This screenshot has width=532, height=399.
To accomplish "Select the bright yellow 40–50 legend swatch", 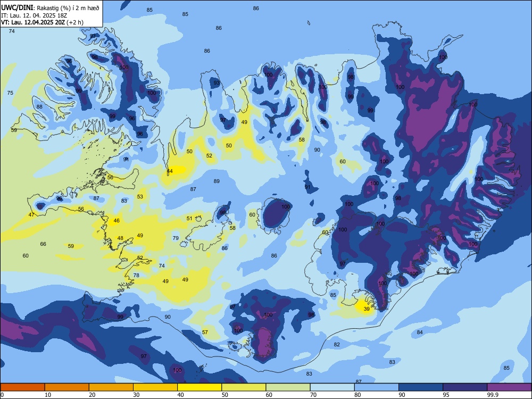I will click(x=199, y=387).
